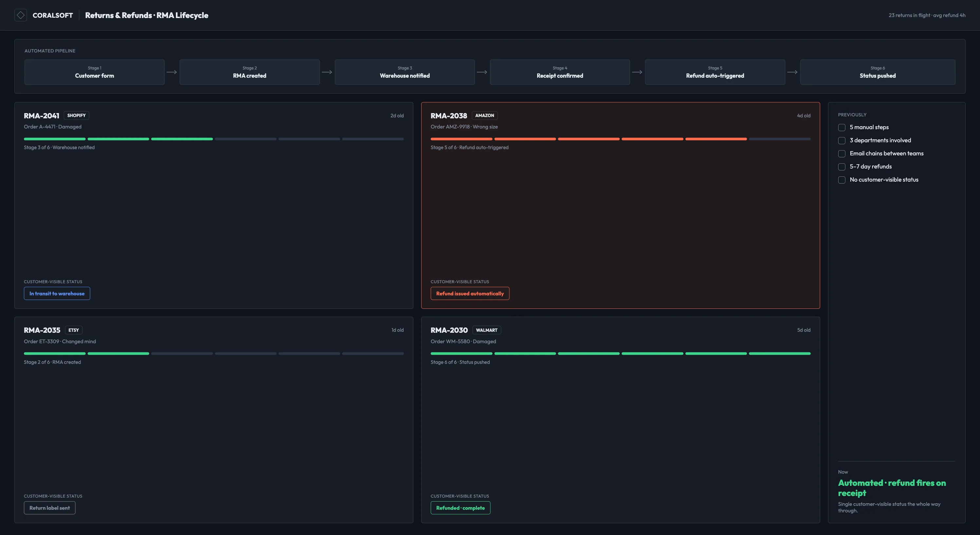Screen dimensions: 980x535
Task: Click the Refunded · complete status pill
Action: 460,507
